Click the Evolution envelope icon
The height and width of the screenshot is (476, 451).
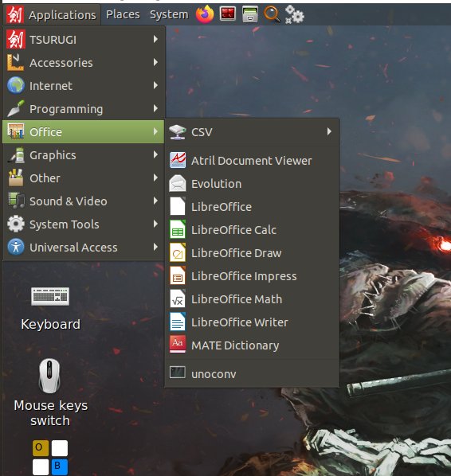click(x=178, y=183)
